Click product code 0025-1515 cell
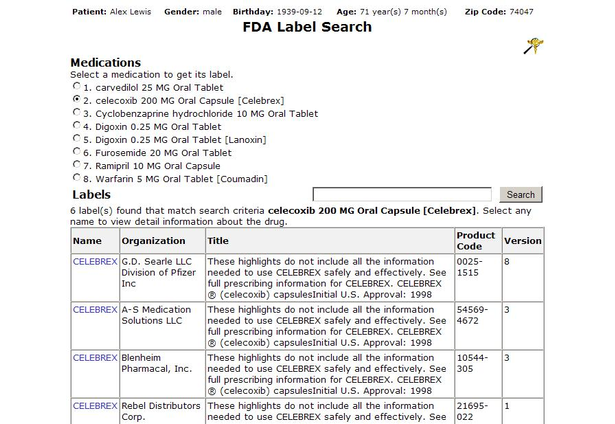Viewport: 615px width, 424px height. (478, 278)
